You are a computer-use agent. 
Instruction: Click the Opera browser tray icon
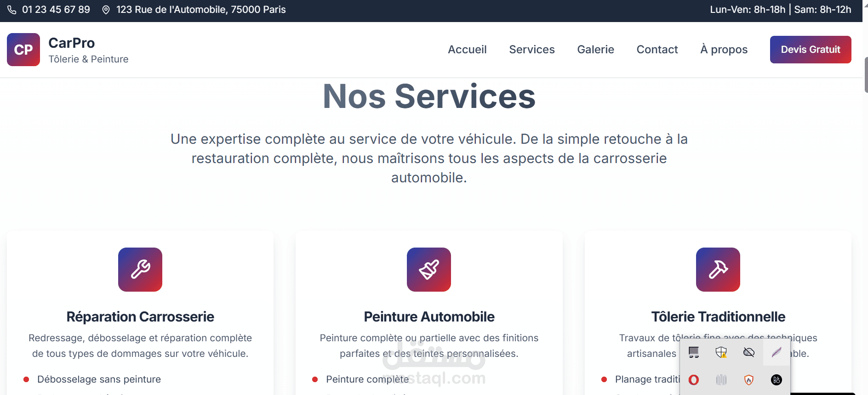(694, 380)
